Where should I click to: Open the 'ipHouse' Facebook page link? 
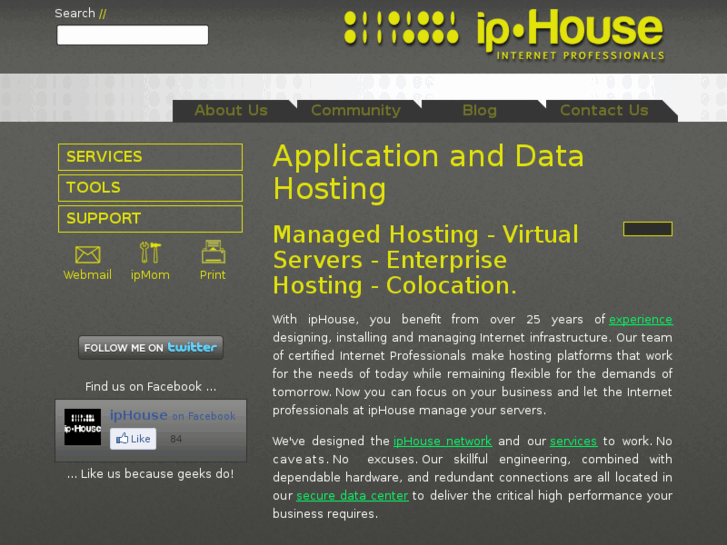(x=139, y=415)
